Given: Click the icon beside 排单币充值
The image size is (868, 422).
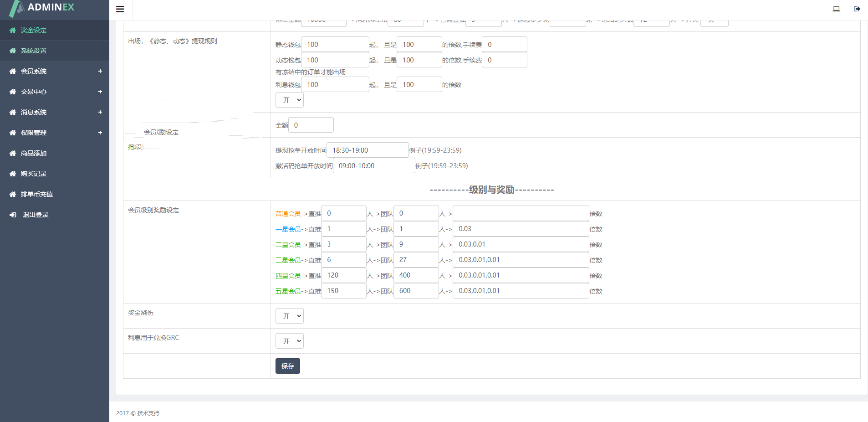Looking at the screenshot, I should (13, 195).
